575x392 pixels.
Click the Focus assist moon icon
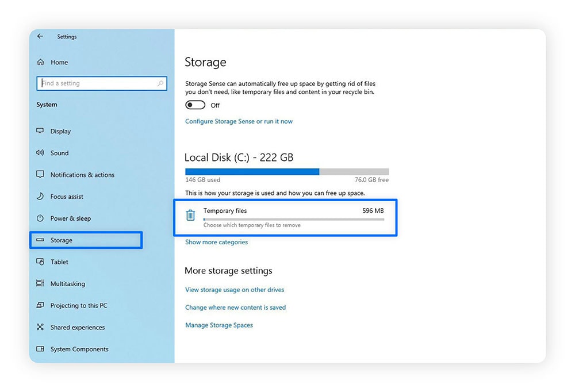40,197
